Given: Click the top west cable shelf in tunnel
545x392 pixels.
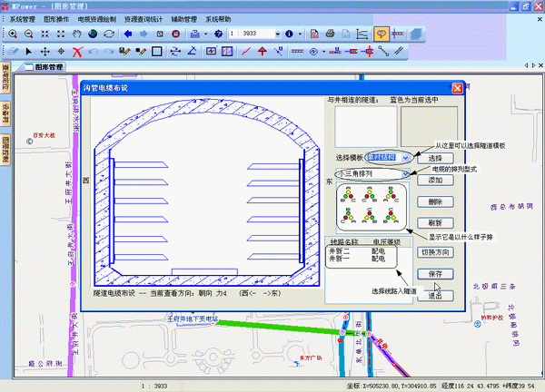Looking at the screenshot, I should [141, 164].
